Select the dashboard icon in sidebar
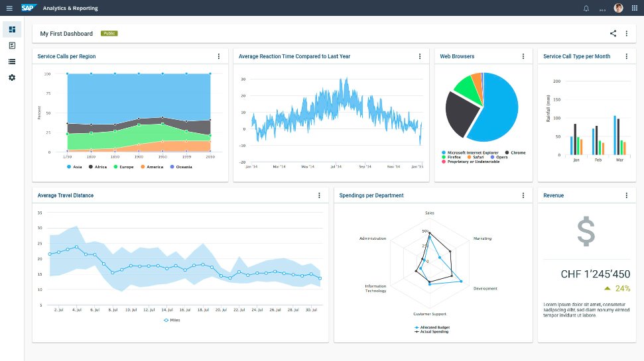The width and height of the screenshot is (644, 361). pyautogui.click(x=12, y=29)
